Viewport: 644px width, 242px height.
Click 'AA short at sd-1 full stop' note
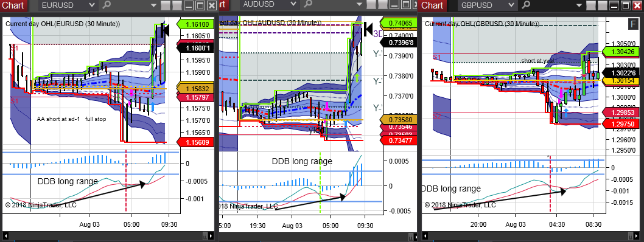[71, 119]
